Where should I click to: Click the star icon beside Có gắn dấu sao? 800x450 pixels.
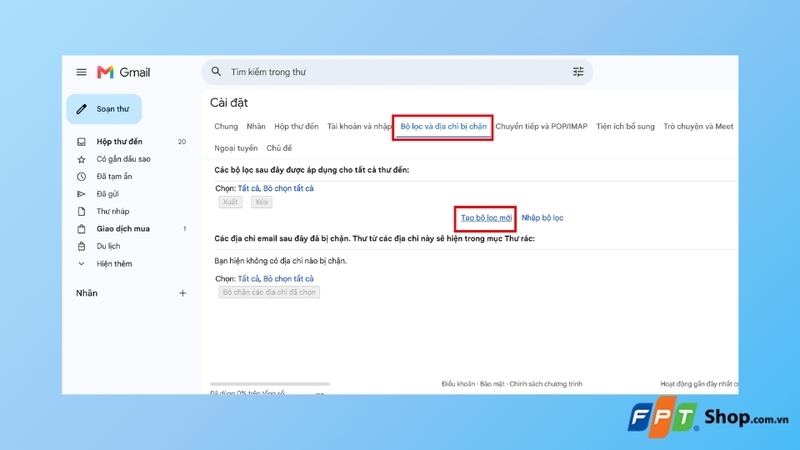(81, 159)
